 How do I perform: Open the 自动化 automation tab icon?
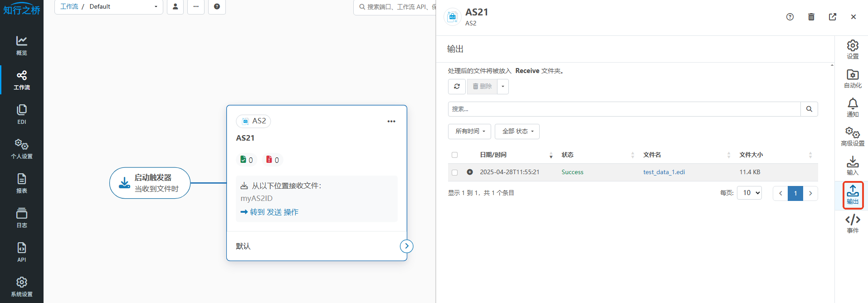coord(852,78)
